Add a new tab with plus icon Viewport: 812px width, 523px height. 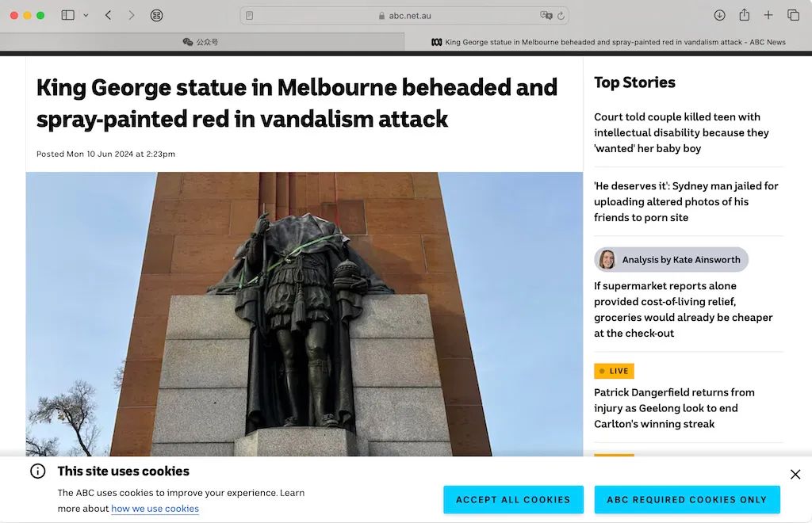(x=768, y=15)
